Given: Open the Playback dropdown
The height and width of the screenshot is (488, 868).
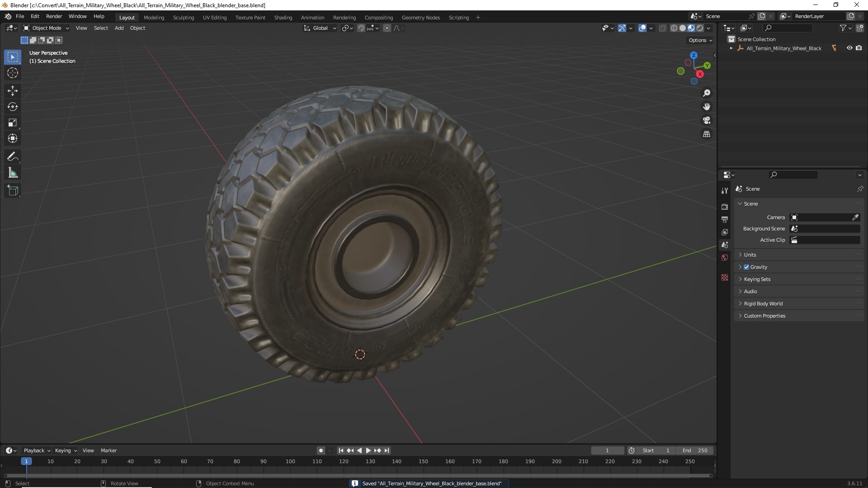Looking at the screenshot, I should pyautogui.click(x=37, y=450).
